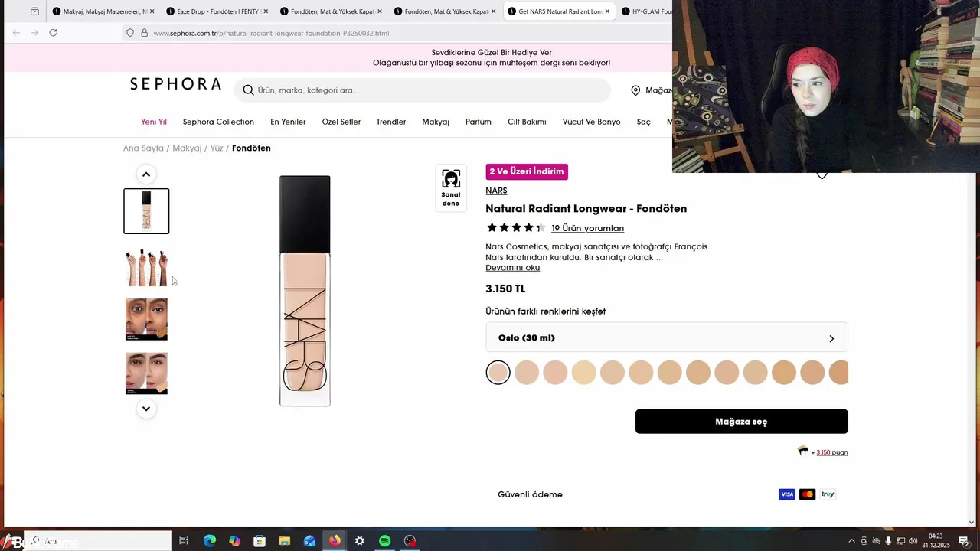The width and height of the screenshot is (980, 551).
Task: Open the Makyaj menu category
Action: (436, 122)
